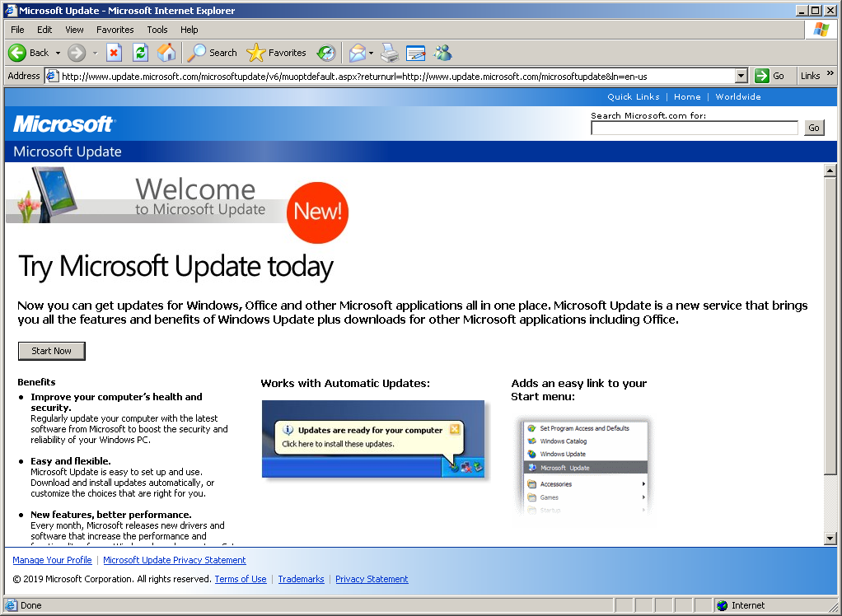Open the Home header link
This screenshot has height=616, width=842.
tap(687, 96)
